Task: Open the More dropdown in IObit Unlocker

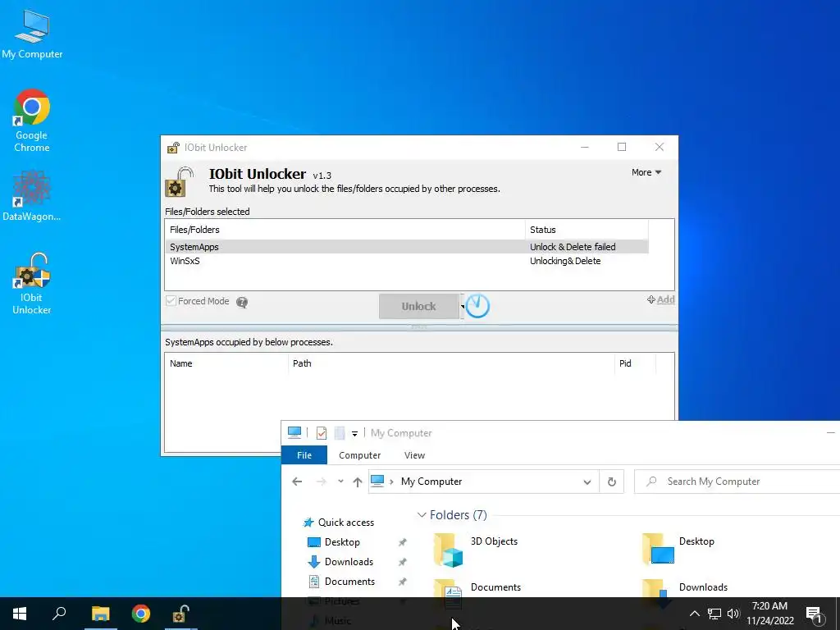Action: [646, 172]
